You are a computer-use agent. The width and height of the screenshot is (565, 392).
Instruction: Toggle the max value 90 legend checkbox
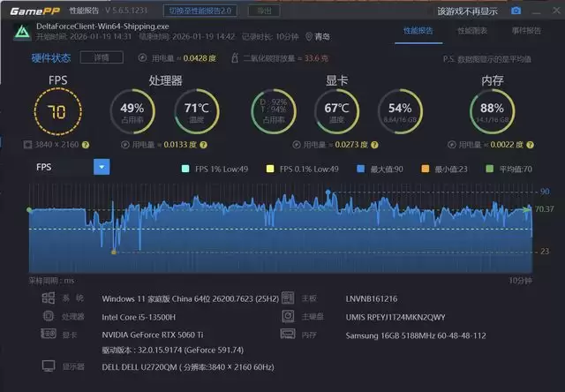(x=361, y=169)
